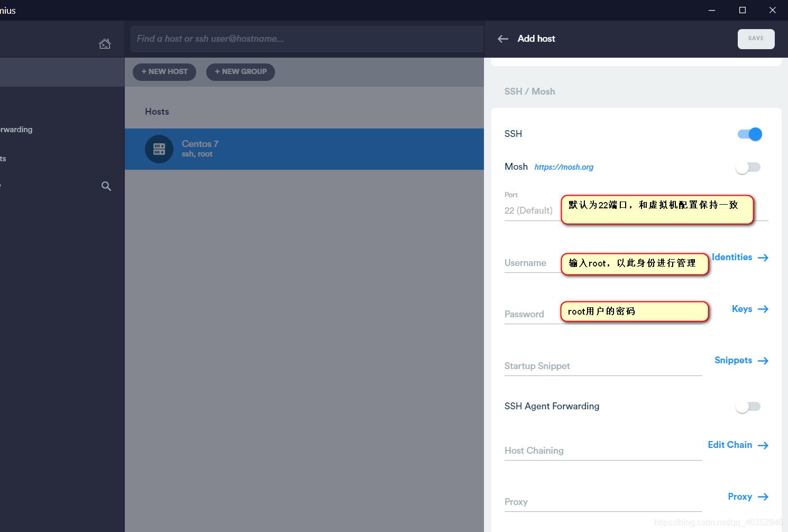The image size is (788, 532).
Task: Click the Proxy input field
Action: [x=603, y=502]
